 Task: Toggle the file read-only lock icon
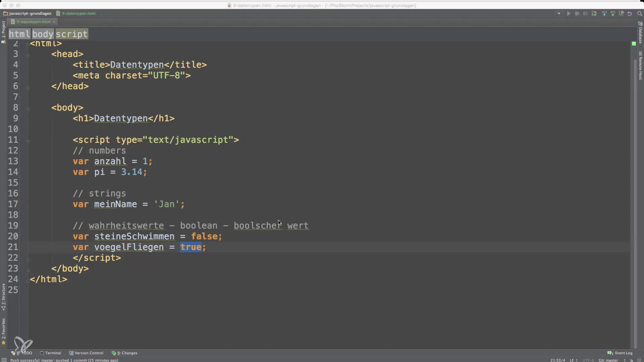click(632, 360)
